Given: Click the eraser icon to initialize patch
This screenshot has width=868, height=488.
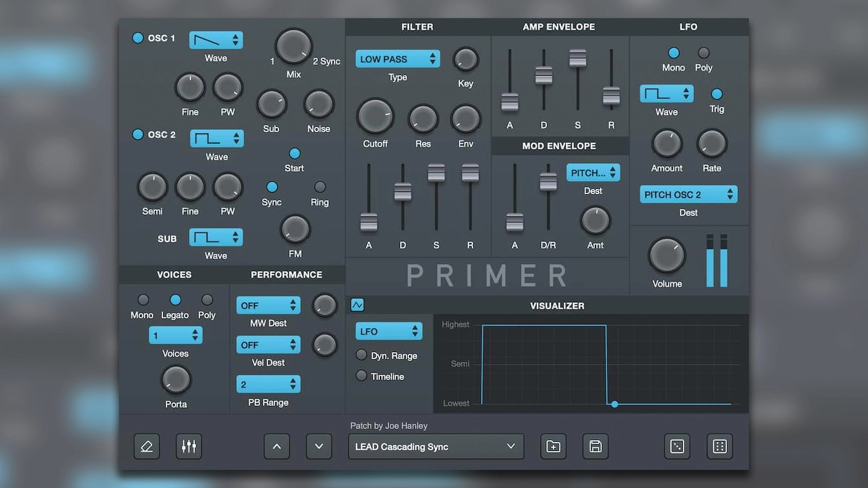Looking at the screenshot, I should [147, 447].
